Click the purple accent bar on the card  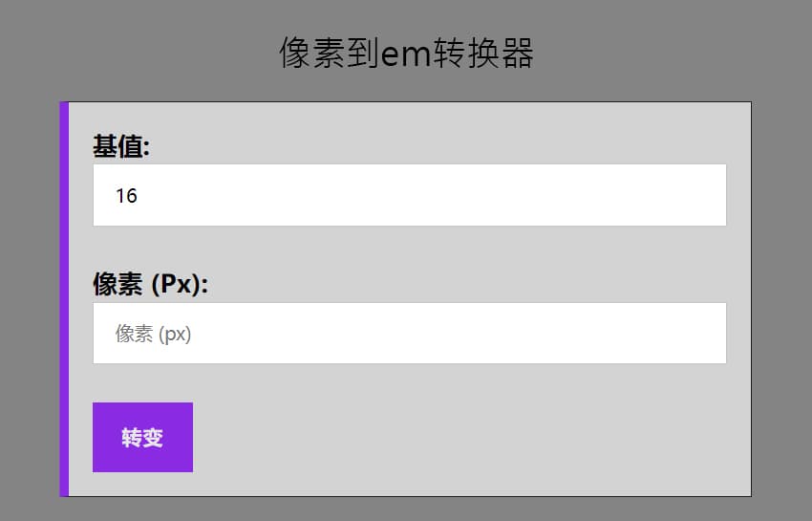pyautogui.click(x=64, y=299)
